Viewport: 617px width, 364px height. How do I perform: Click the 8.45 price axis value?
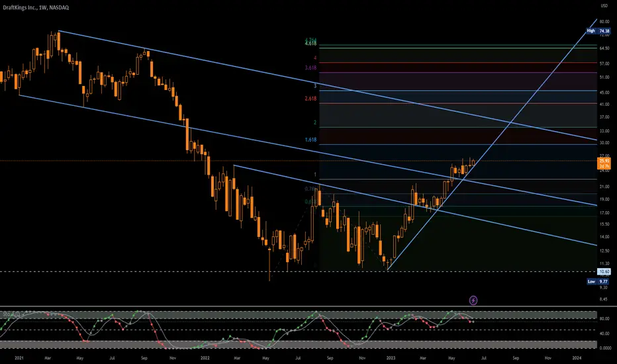coord(603,299)
